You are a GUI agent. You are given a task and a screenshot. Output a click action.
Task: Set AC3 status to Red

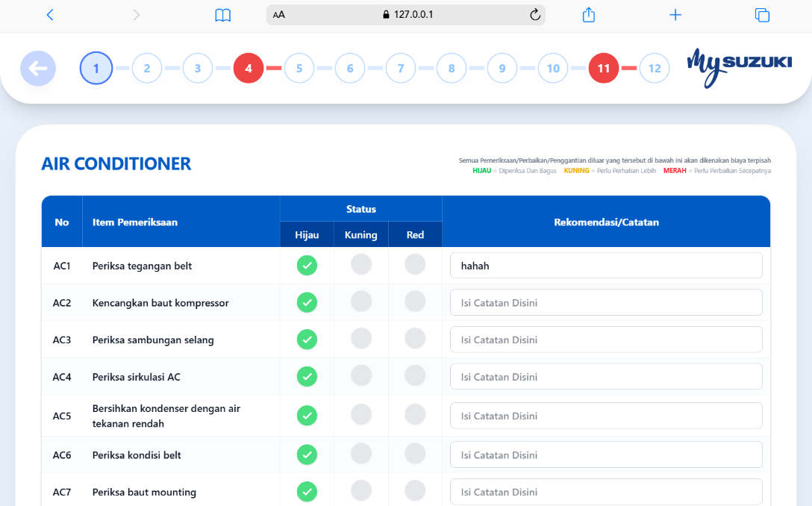415,339
